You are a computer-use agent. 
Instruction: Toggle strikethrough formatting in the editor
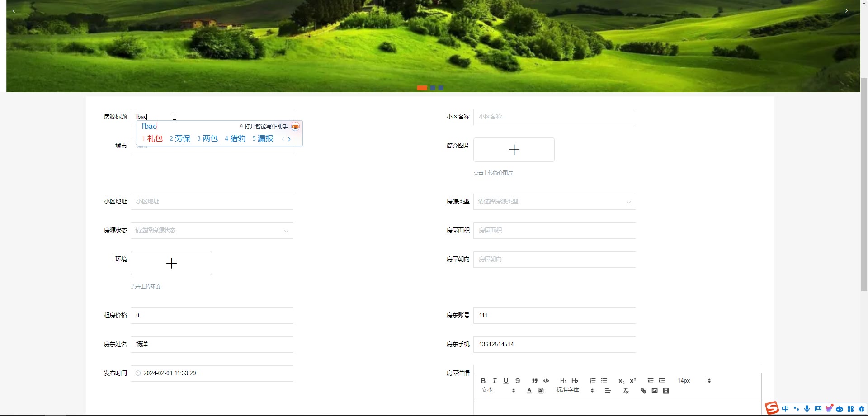point(518,381)
